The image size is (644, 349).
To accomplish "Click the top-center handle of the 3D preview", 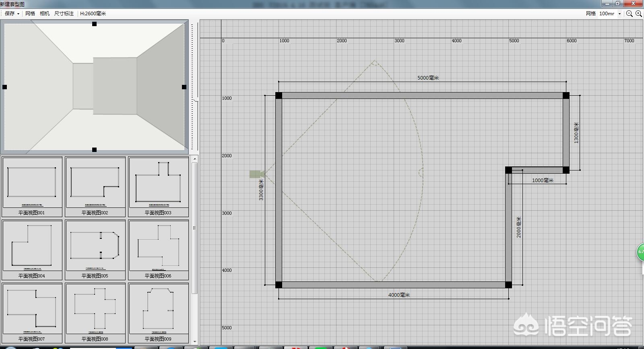I will point(94,24).
